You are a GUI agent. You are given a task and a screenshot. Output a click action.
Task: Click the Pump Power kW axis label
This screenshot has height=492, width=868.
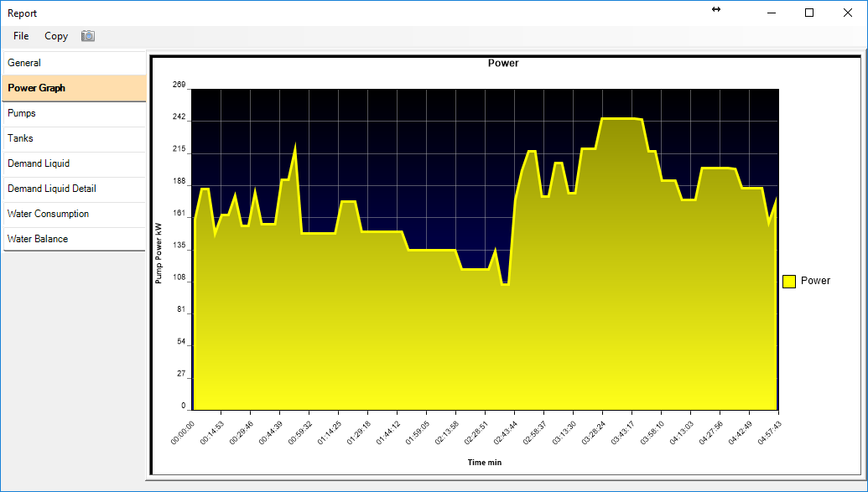(x=159, y=252)
